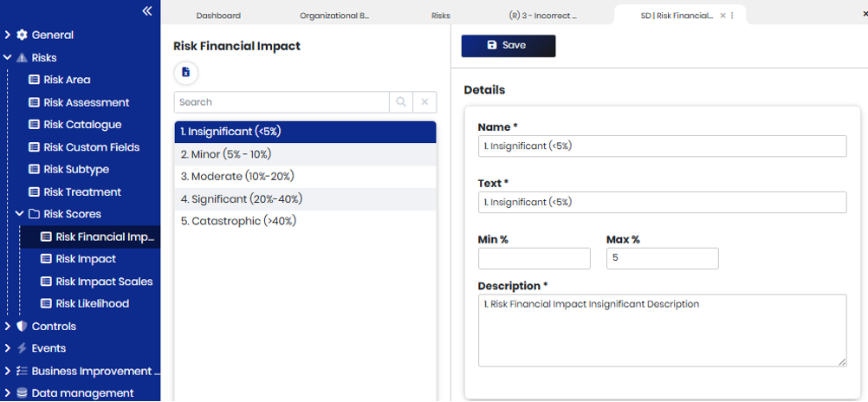Click the Min % input field

click(534, 258)
